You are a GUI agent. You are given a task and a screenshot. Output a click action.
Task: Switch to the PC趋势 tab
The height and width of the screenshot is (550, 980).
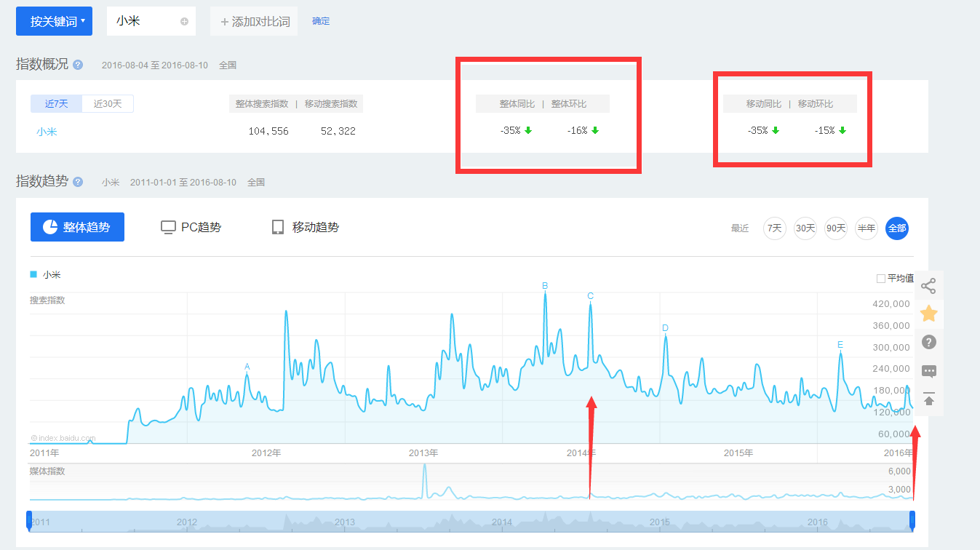coord(191,227)
